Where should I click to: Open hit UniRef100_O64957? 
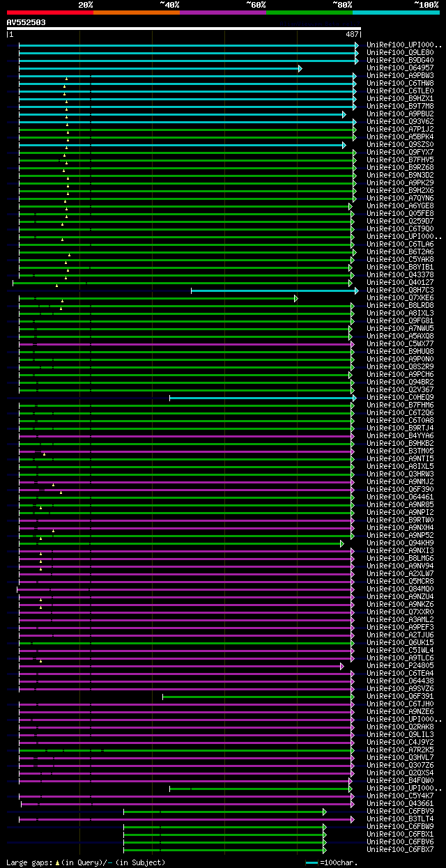400,68
